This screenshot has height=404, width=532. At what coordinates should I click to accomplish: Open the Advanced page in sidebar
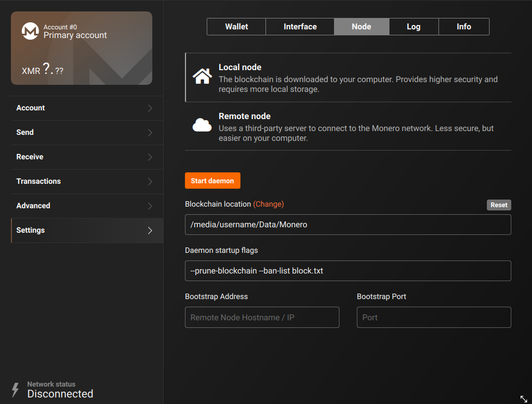pos(87,206)
